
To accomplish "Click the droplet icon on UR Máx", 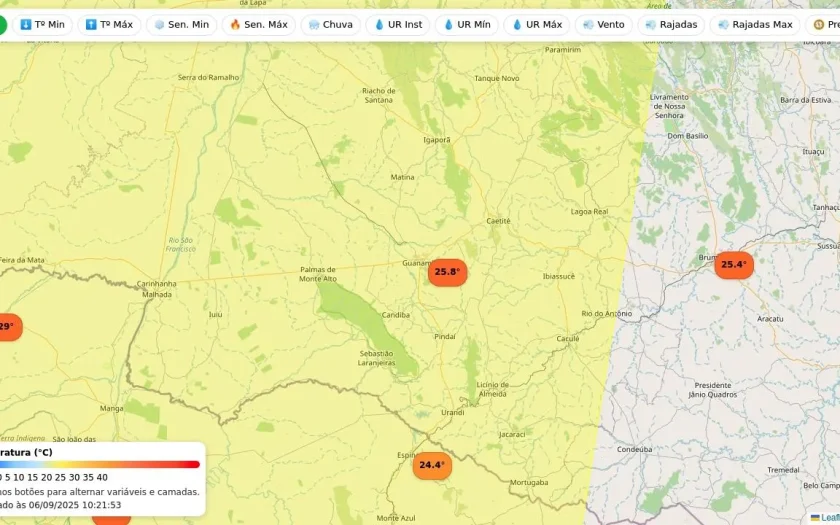I will click(517, 25).
